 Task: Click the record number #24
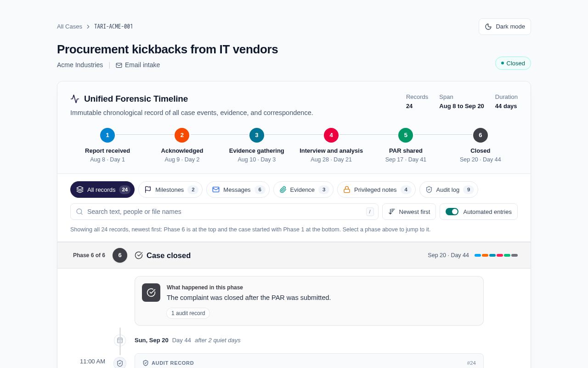(x=471, y=363)
